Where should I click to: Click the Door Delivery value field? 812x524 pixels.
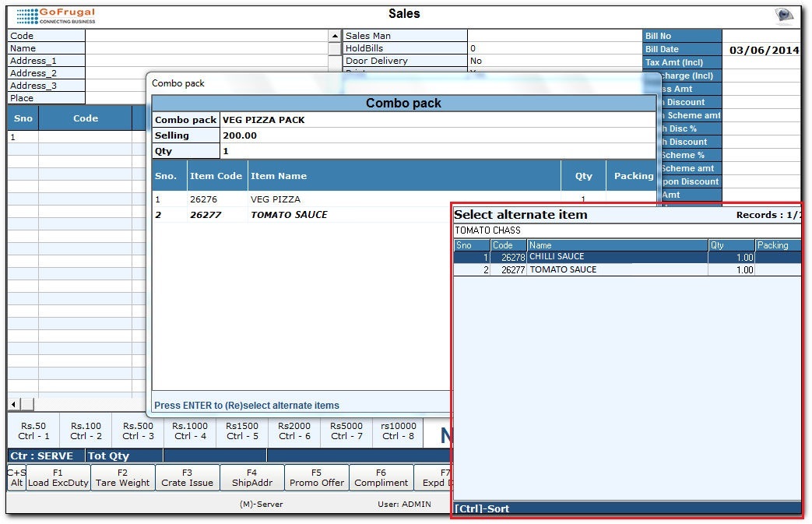(x=554, y=61)
